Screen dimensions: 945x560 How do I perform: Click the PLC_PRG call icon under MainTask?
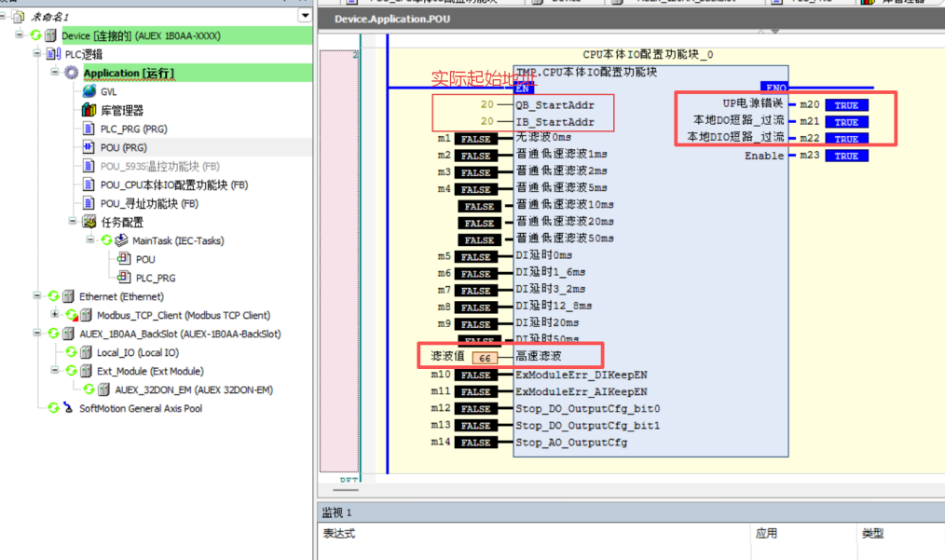click(124, 278)
